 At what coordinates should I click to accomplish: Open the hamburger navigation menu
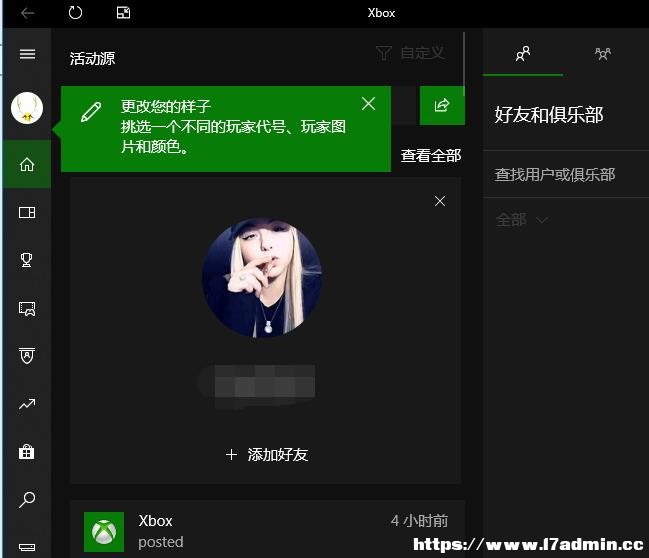click(27, 54)
